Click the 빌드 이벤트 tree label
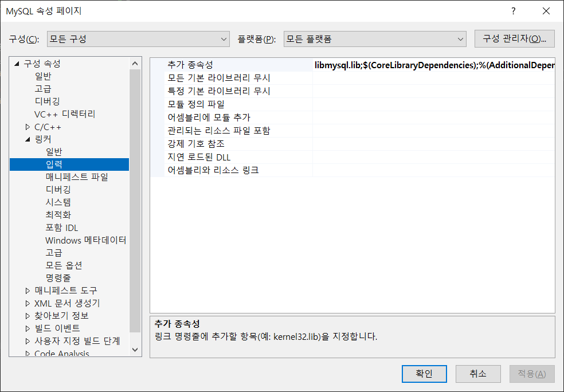This screenshot has width=564, height=392. [x=57, y=328]
